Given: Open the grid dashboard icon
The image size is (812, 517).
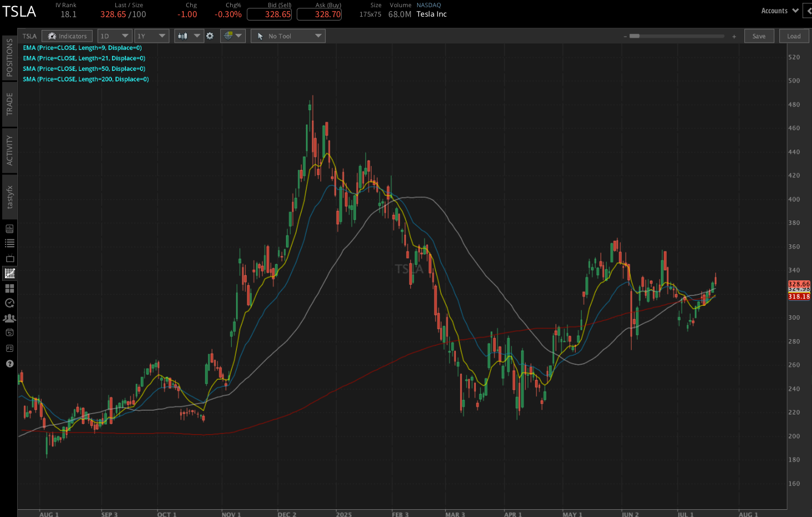Looking at the screenshot, I should 9,288.
